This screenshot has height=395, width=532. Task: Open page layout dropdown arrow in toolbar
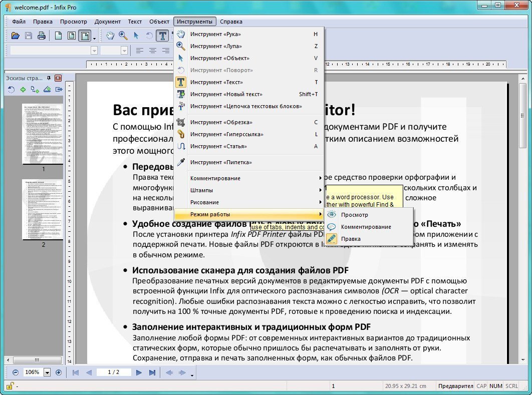(x=94, y=38)
